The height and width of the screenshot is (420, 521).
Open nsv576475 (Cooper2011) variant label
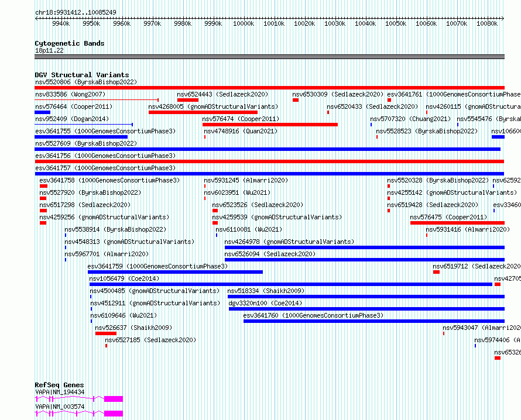[448, 217]
